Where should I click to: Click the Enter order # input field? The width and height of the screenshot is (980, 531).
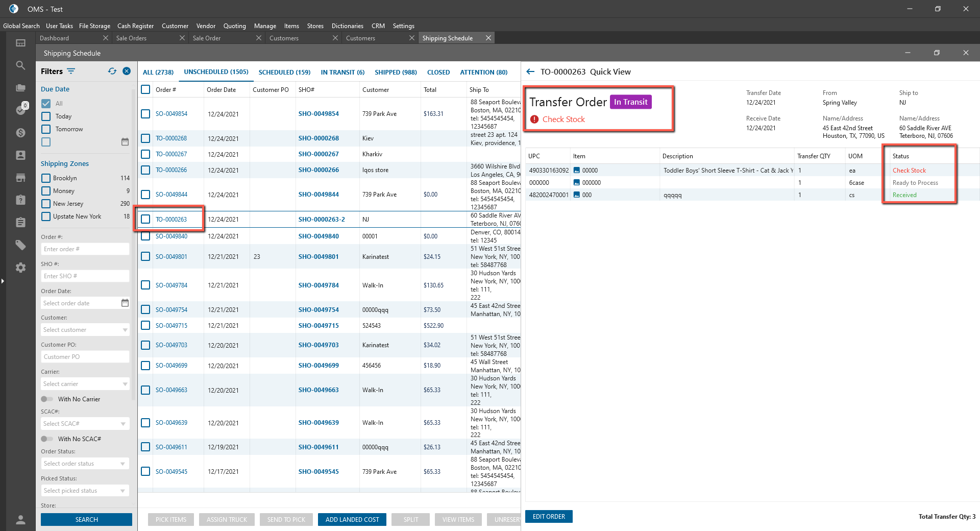(85, 249)
